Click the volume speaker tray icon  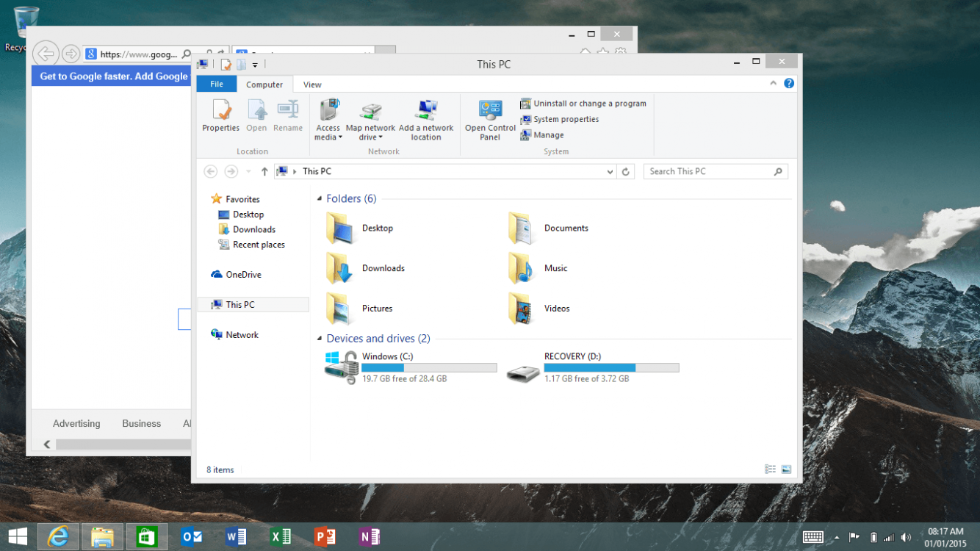906,538
